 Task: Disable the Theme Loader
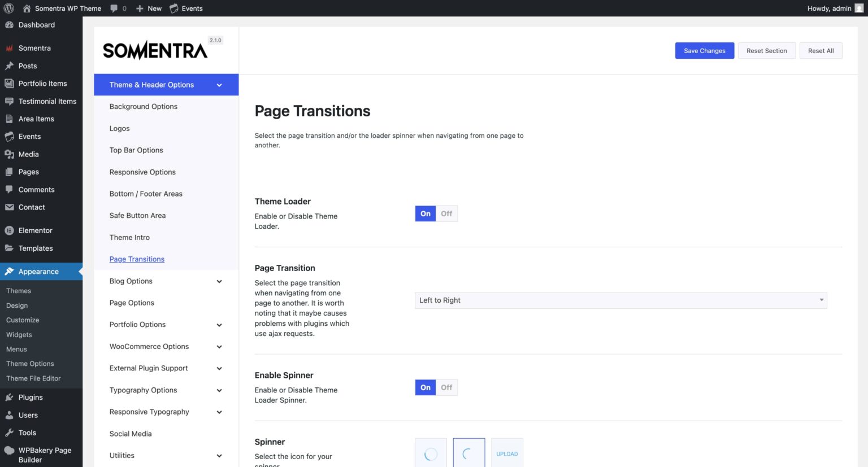pos(446,213)
